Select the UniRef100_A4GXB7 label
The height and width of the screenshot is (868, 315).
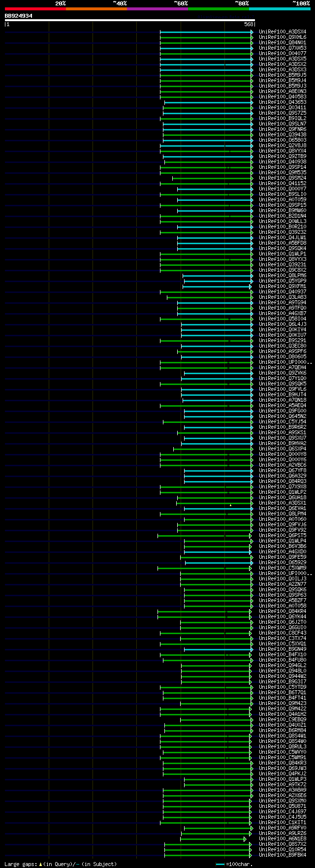(x=283, y=314)
